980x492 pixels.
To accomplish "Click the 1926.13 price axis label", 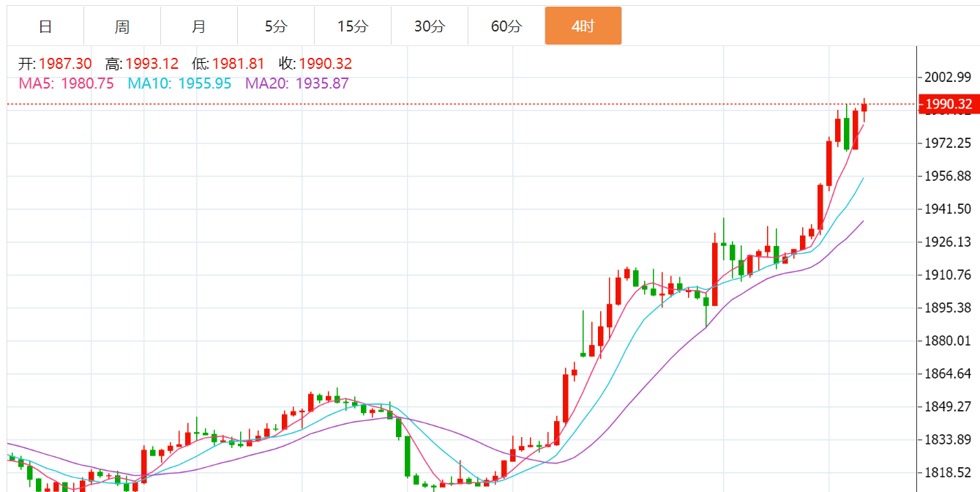I will (x=948, y=242).
